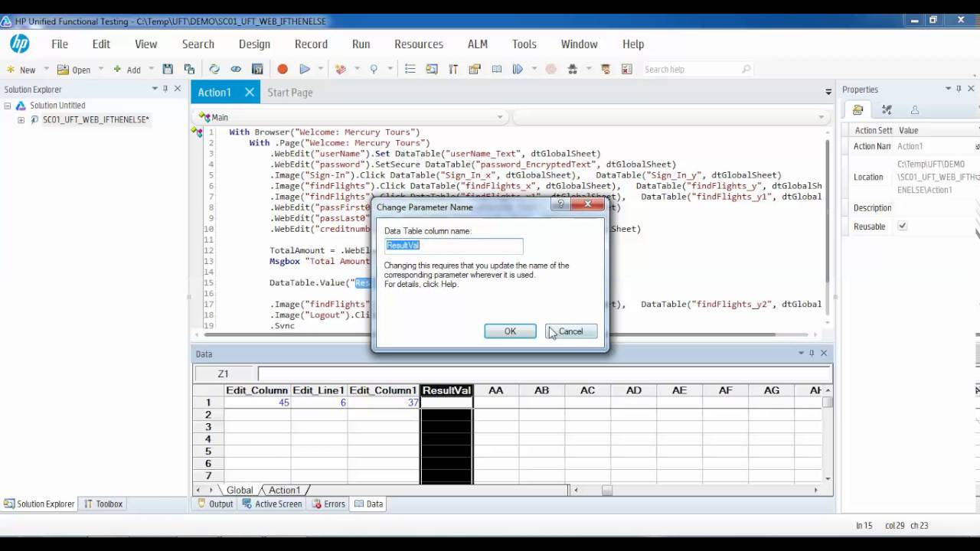This screenshot has height=551, width=980.
Task: Click the red Record button in toolbar
Action: pyautogui.click(x=283, y=69)
